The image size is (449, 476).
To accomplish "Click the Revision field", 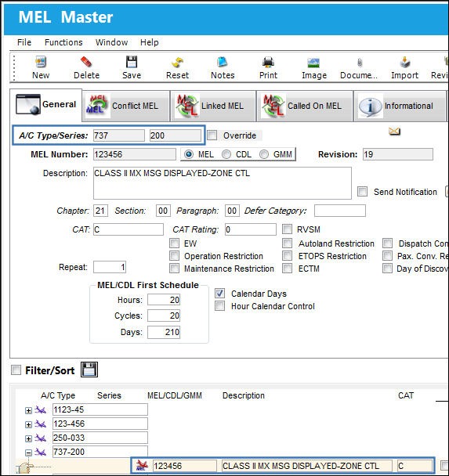I will 397,154.
